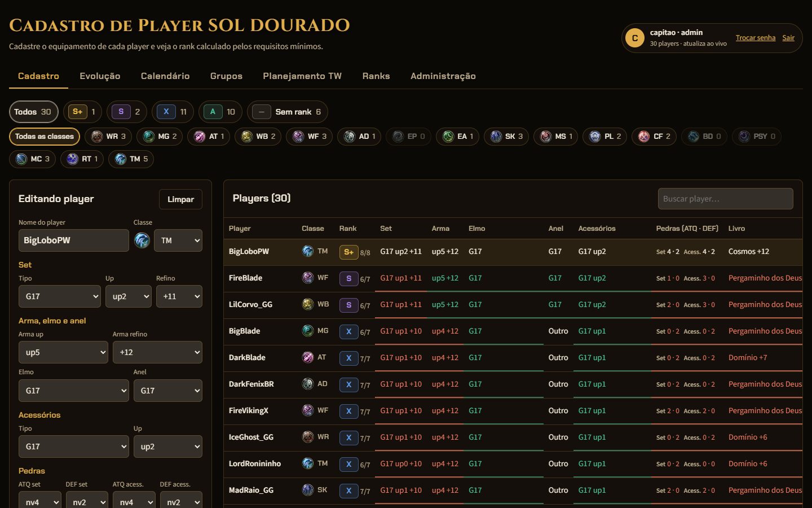Select the IceGhost_GG player name
Image resolution: width=812 pixels, height=508 pixels.
pos(251,437)
